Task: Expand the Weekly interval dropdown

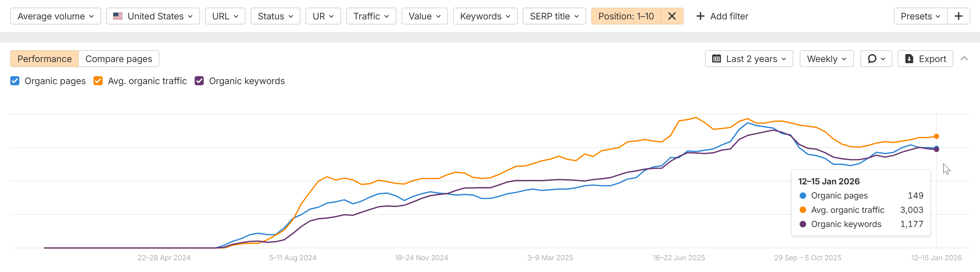Action: tap(826, 59)
